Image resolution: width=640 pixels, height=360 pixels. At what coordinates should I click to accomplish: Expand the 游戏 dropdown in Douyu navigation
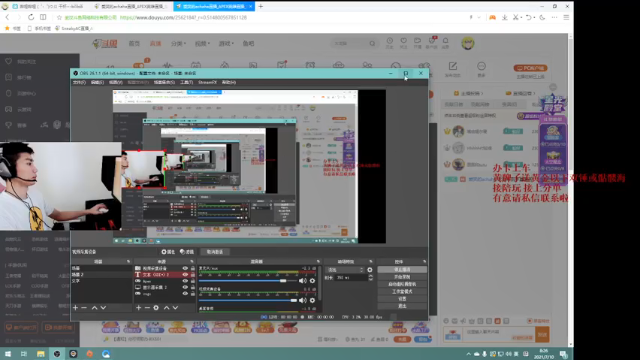click(x=226, y=43)
